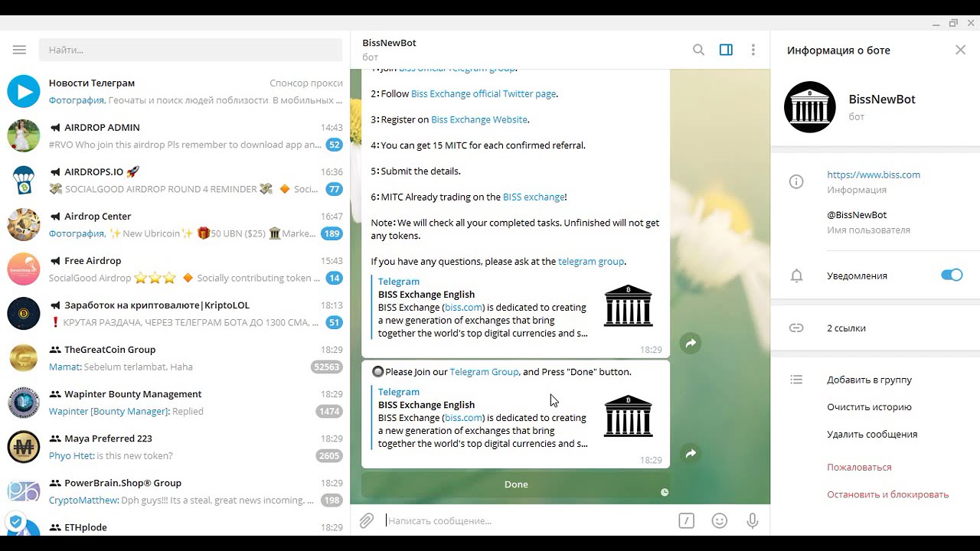The image size is (980, 551).
Task: Click the links chain icon
Action: pos(796,328)
